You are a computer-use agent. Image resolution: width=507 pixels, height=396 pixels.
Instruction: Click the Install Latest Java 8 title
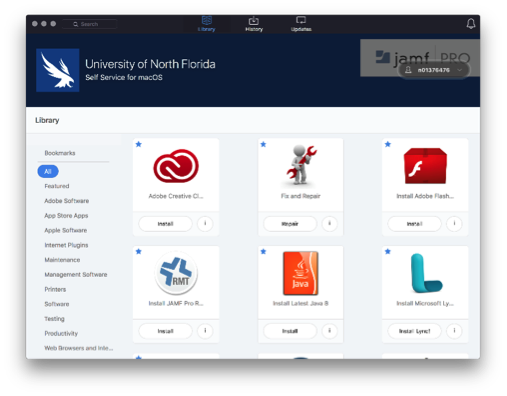(x=301, y=303)
